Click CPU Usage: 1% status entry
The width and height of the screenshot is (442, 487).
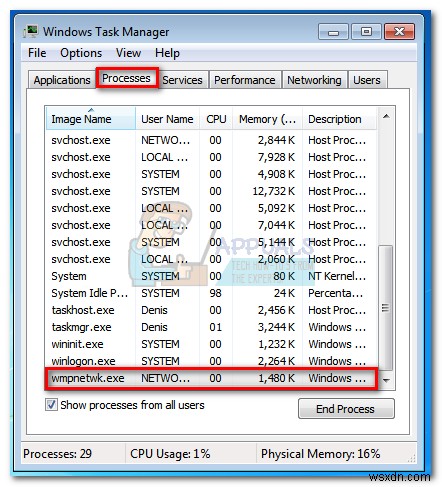click(170, 454)
